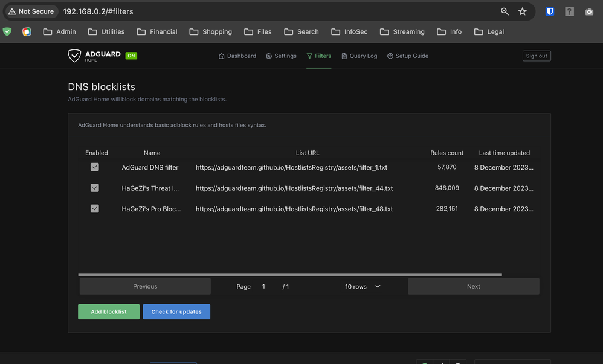Click the Check for updates button
The width and height of the screenshot is (603, 364).
coord(176,311)
